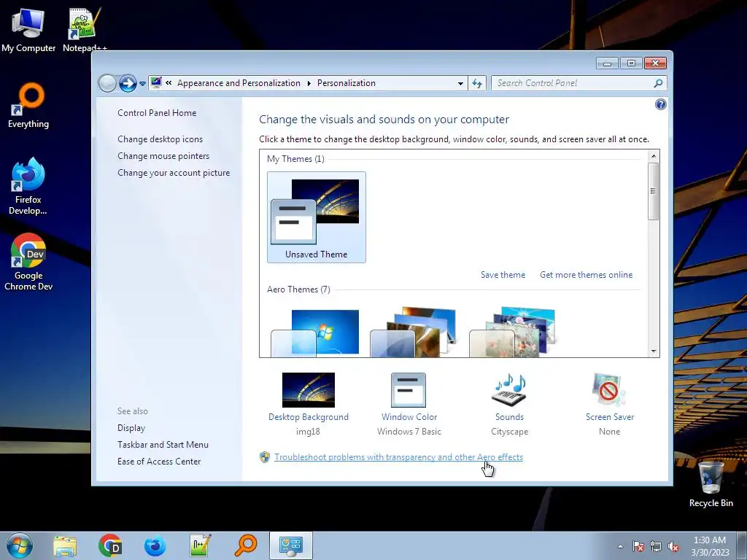The width and height of the screenshot is (747, 560).
Task: Open the Recycle Bin on the desktop
Action: [711, 484]
